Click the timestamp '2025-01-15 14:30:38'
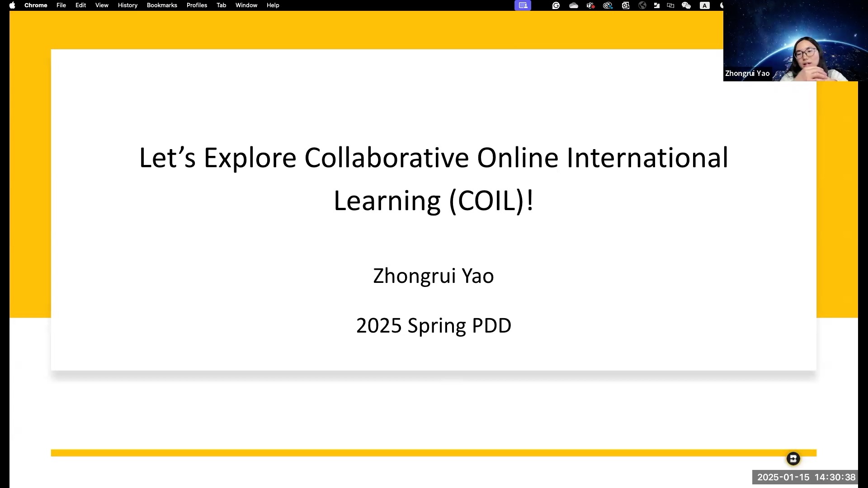Image resolution: width=868 pixels, height=488 pixels. coord(806,477)
